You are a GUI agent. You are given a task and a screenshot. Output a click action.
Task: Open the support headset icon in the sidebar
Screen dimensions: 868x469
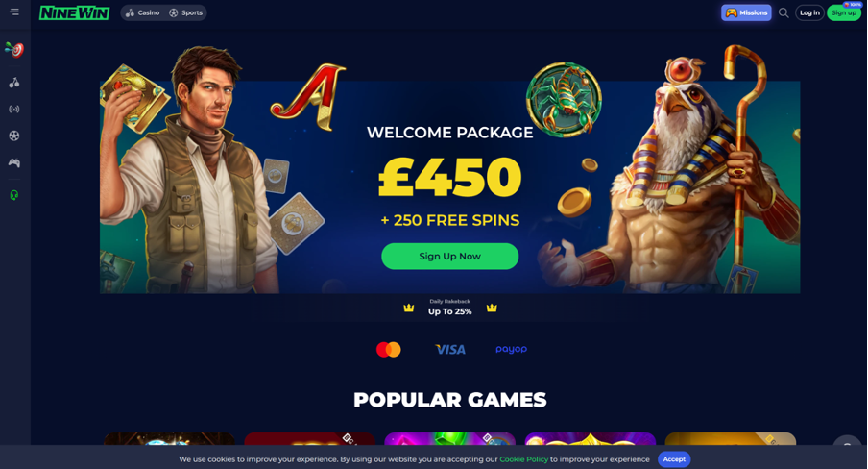(x=14, y=195)
